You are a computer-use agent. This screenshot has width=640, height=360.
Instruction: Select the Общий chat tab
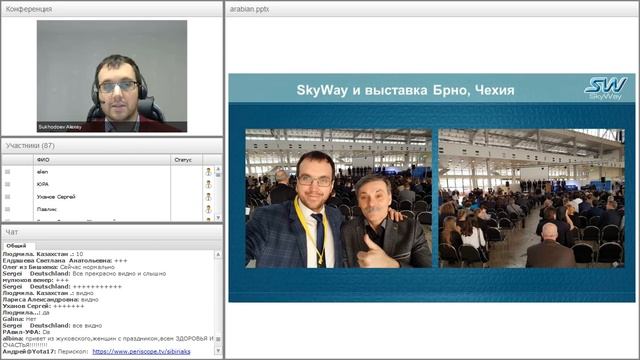pos(16,246)
